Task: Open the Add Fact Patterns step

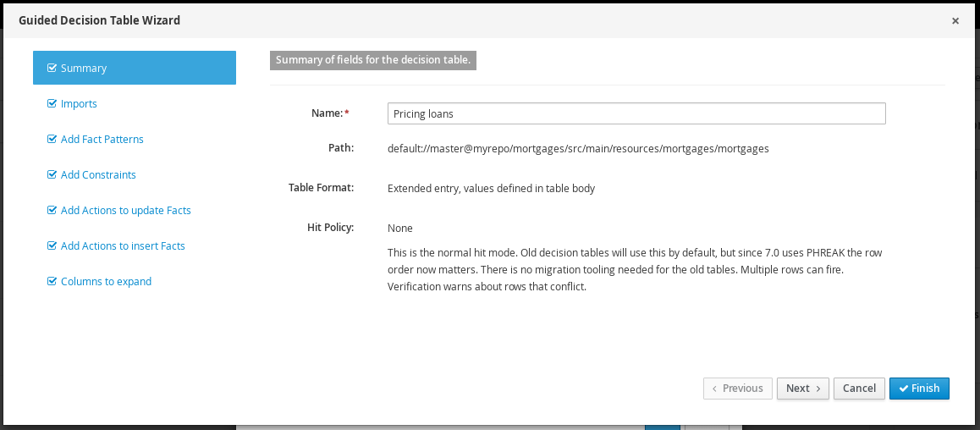Action: coord(102,140)
